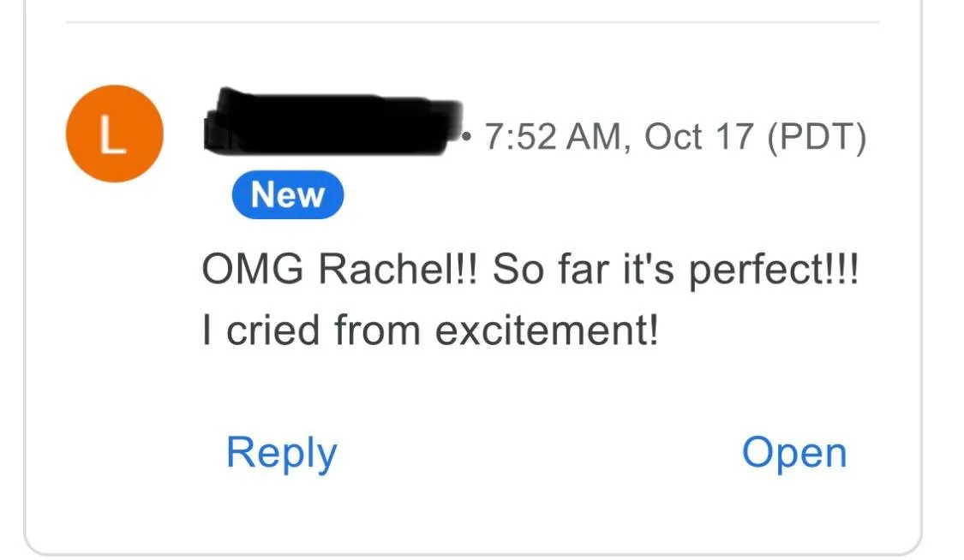Click the (PDT) timezone label
The width and height of the screenshot is (964, 560).
coord(817,137)
